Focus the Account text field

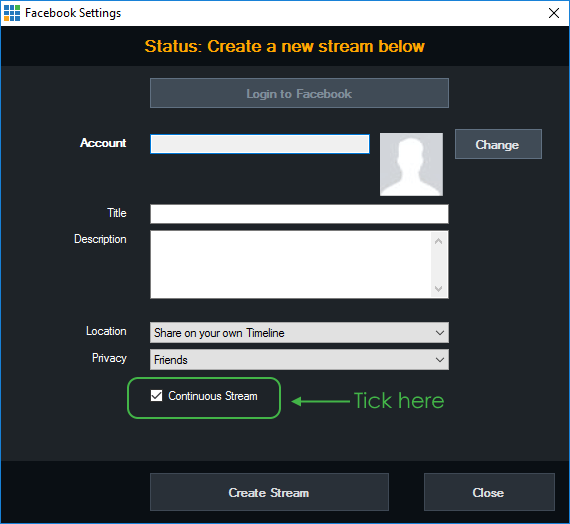[260, 144]
